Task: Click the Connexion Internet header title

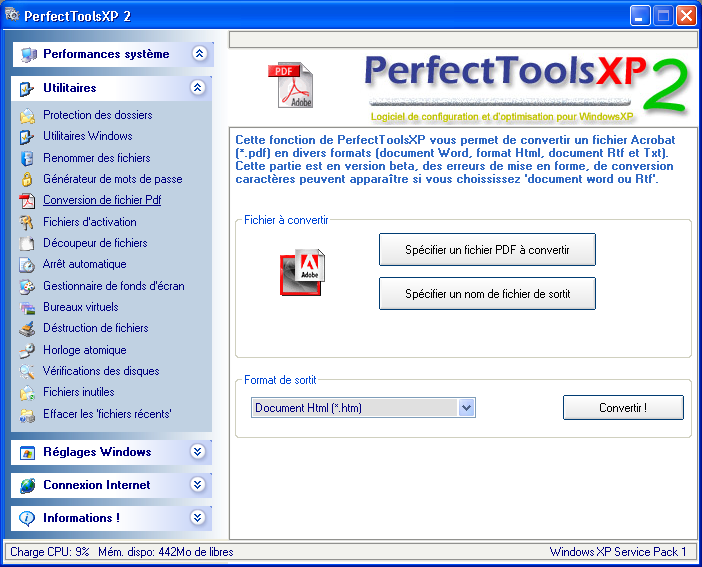Action: coord(97,485)
